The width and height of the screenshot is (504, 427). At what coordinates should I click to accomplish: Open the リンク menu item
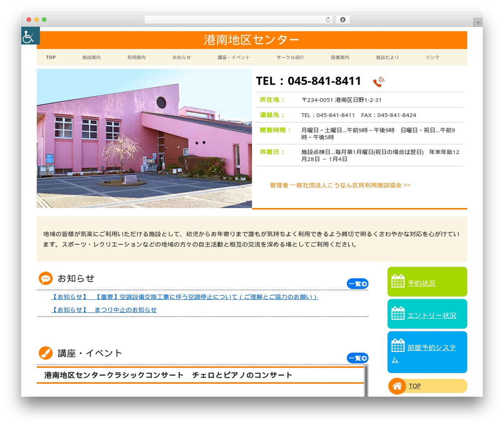tap(432, 58)
